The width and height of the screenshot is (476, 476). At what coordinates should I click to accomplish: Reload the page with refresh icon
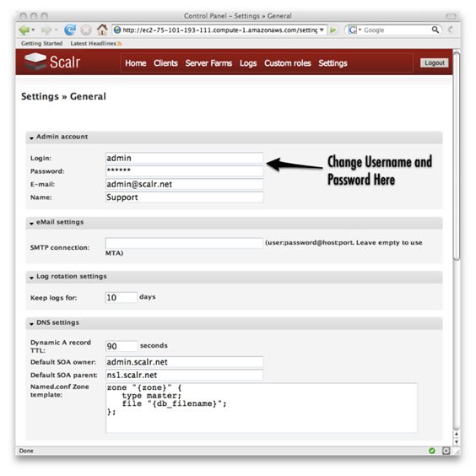pyautogui.click(x=70, y=30)
